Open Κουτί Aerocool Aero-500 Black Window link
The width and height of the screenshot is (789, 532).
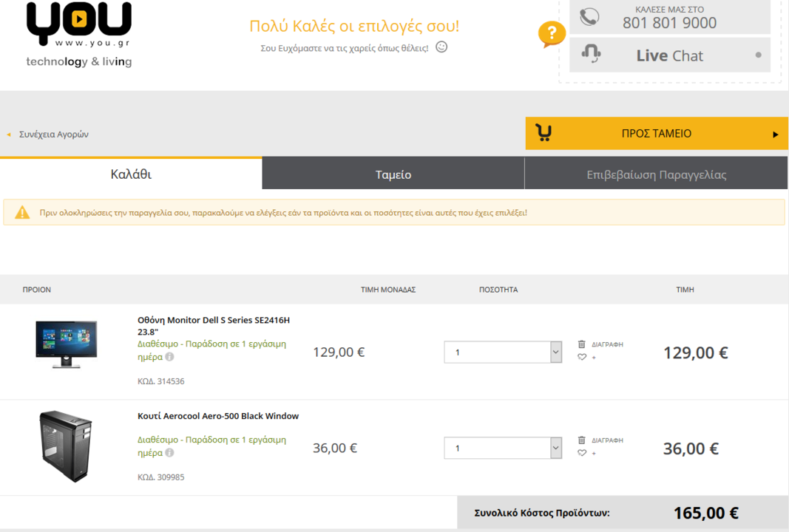click(x=218, y=416)
